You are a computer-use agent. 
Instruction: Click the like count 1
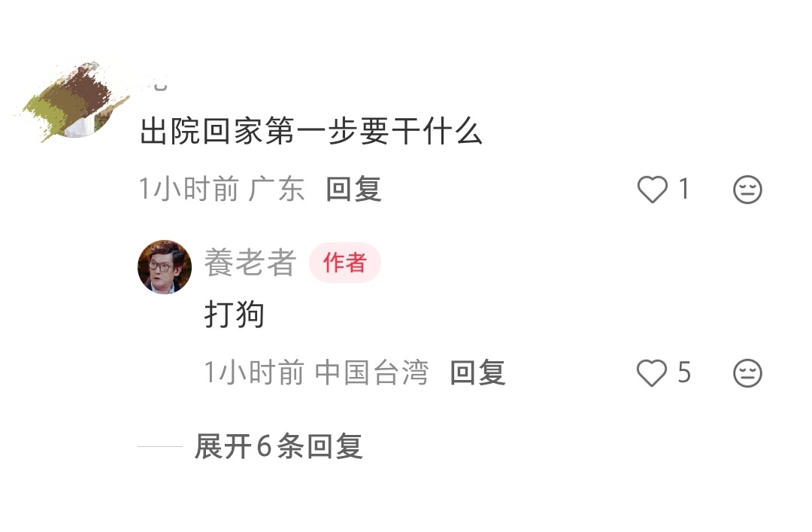[x=683, y=189]
